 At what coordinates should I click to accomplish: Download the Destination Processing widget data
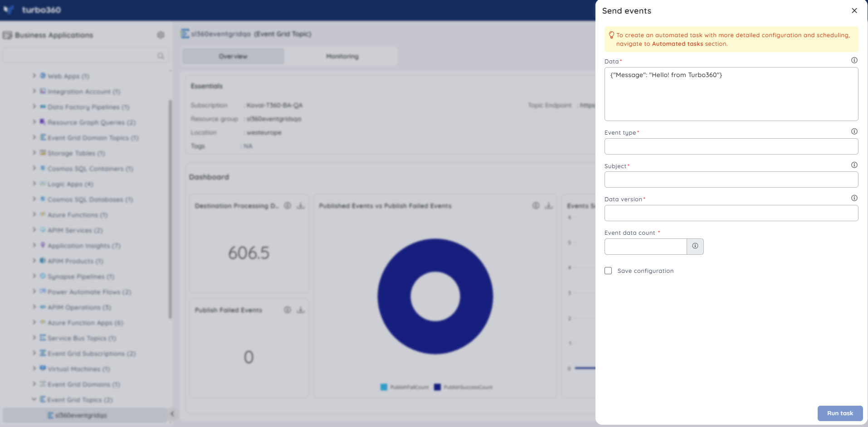(301, 205)
